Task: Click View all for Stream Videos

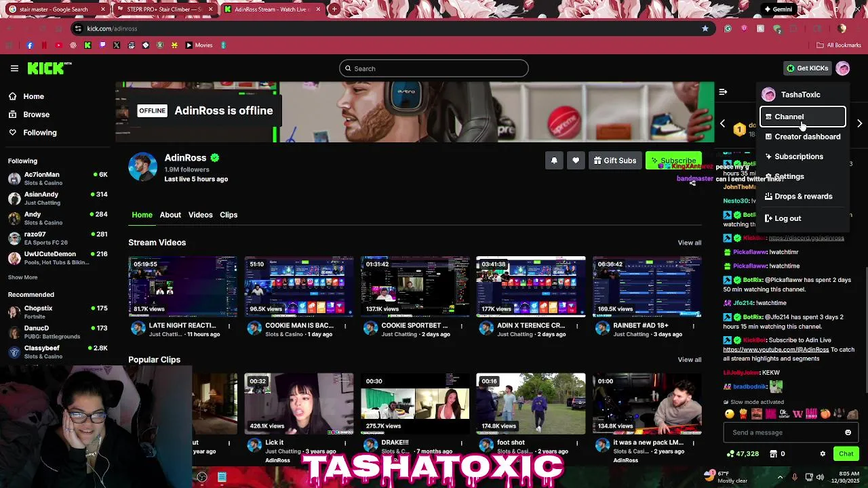Action: [x=689, y=243]
